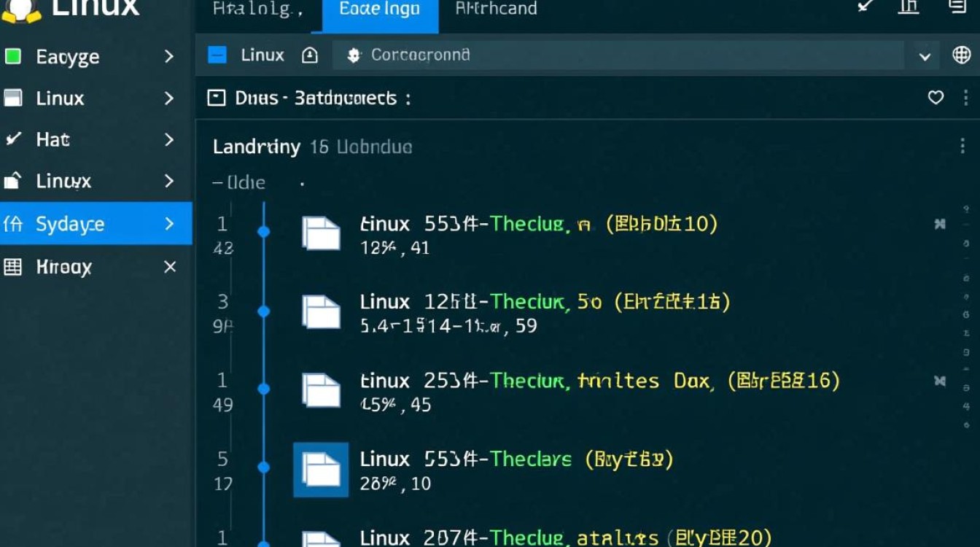Screen dimensions: 980x547
Task: Collapse the Udie section
Action: click(x=221, y=182)
